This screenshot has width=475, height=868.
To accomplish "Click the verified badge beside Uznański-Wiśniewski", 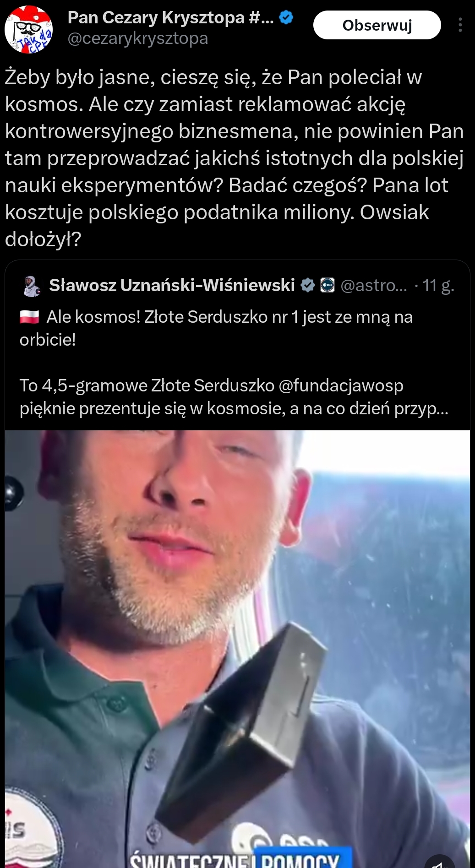I will (x=307, y=285).
